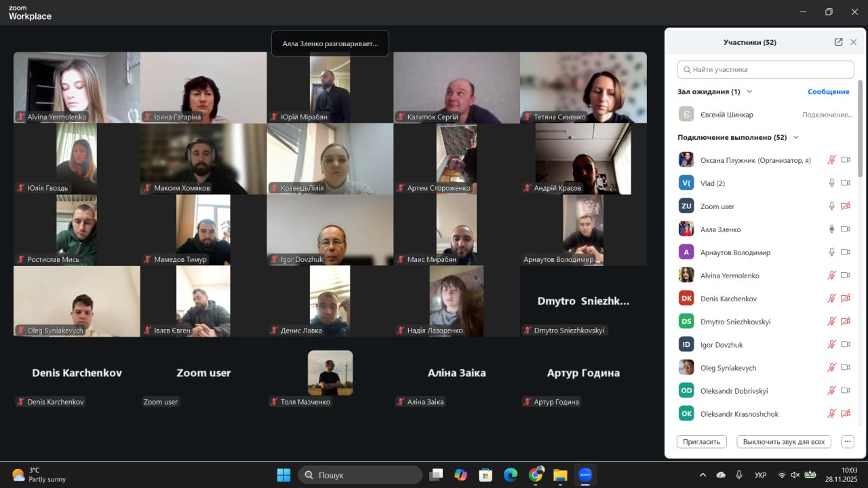This screenshot has width=868, height=488.
Task: Click muted mic icon for Denis Karchenkov
Action: click(831, 299)
